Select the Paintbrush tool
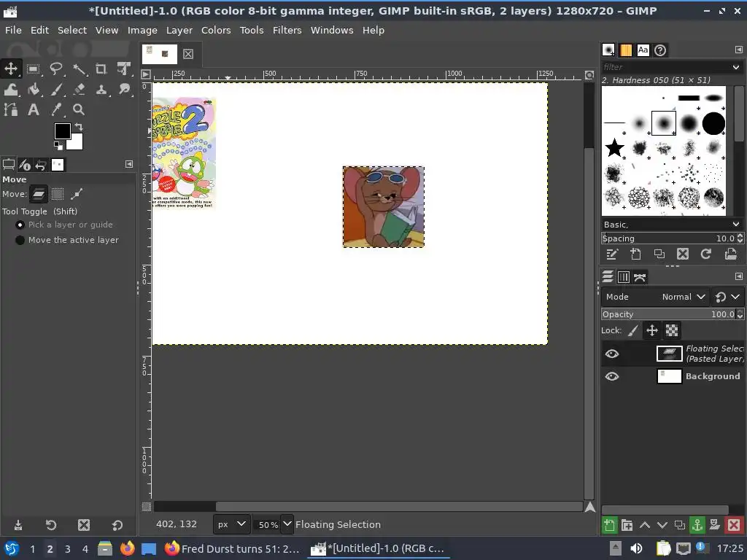Image resolution: width=747 pixels, height=560 pixels. tap(56, 90)
